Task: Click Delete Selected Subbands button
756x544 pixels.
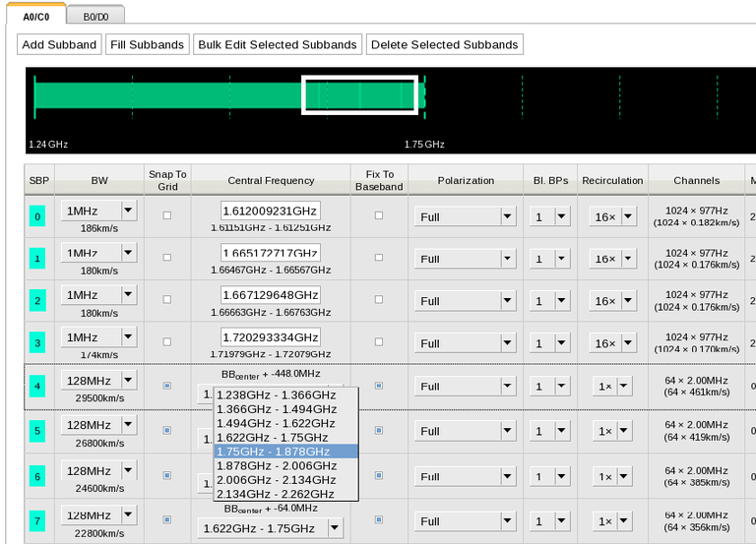Action: [444, 44]
